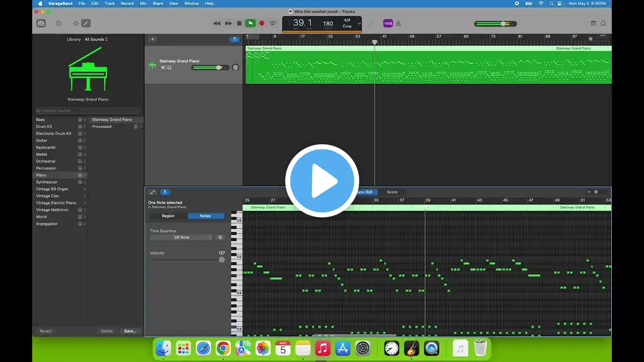Screen dimensions: 644x362
Task: Expand the Mallet category chevron
Action: pos(85,154)
